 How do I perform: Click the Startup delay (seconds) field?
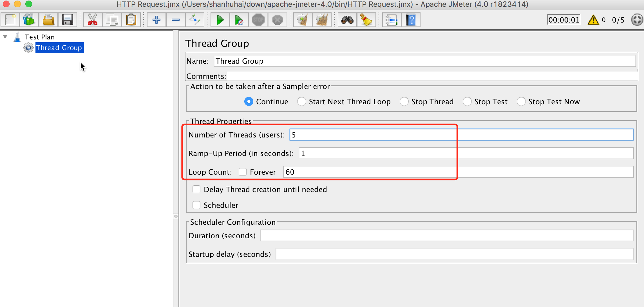click(455, 254)
